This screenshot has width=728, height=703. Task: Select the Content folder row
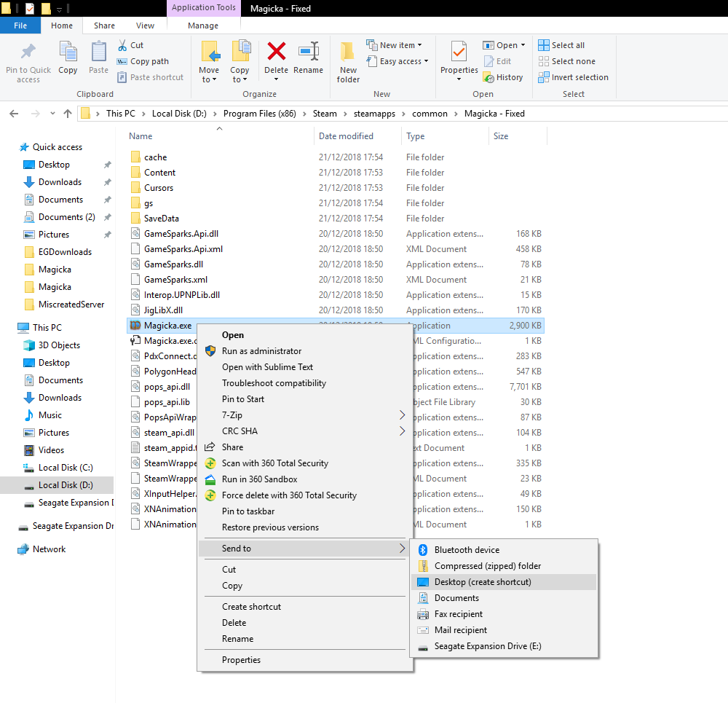click(335, 173)
